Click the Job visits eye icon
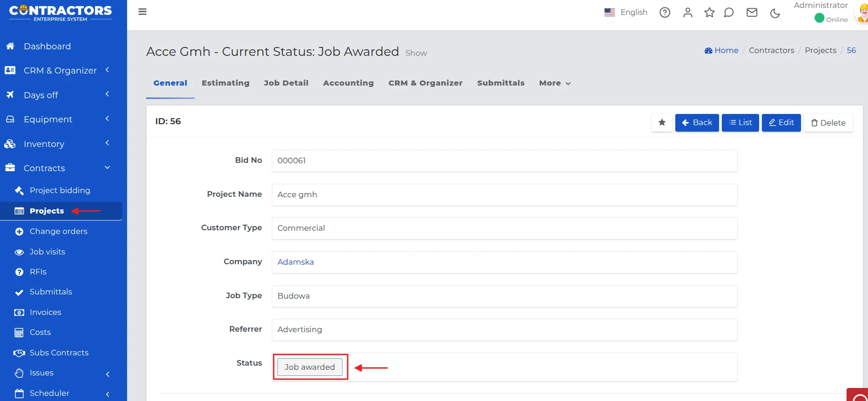Viewport: 868px width, 401px height. [x=19, y=252]
